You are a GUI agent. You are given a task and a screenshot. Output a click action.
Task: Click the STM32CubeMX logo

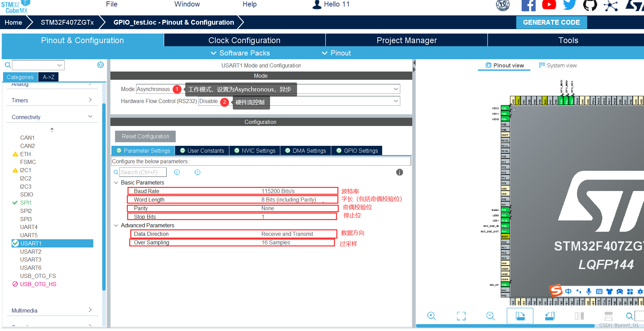(16, 7)
